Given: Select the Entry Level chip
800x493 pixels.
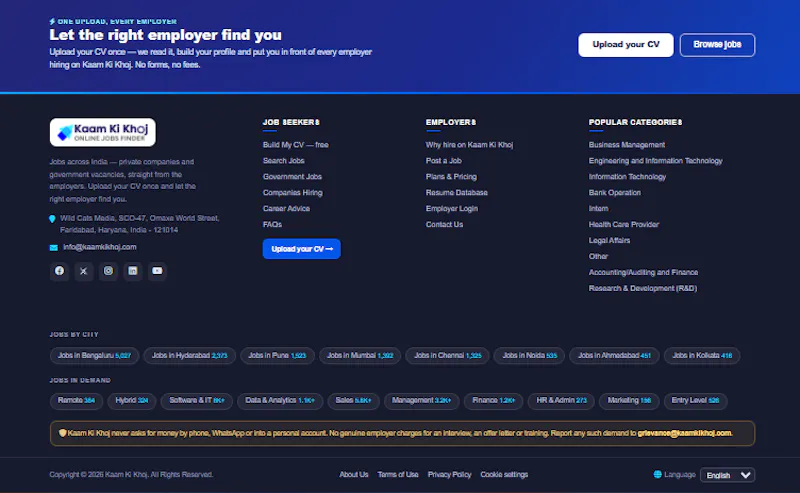Looking at the screenshot, I should click(x=695, y=401).
